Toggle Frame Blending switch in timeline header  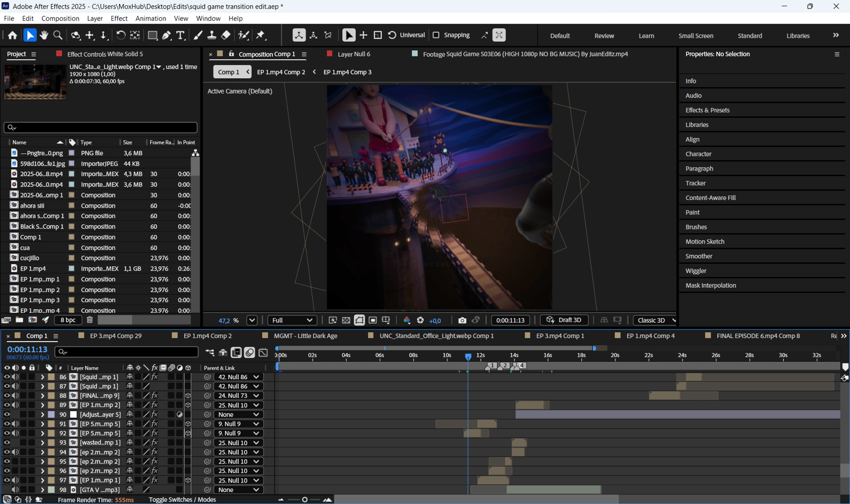(236, 352)
